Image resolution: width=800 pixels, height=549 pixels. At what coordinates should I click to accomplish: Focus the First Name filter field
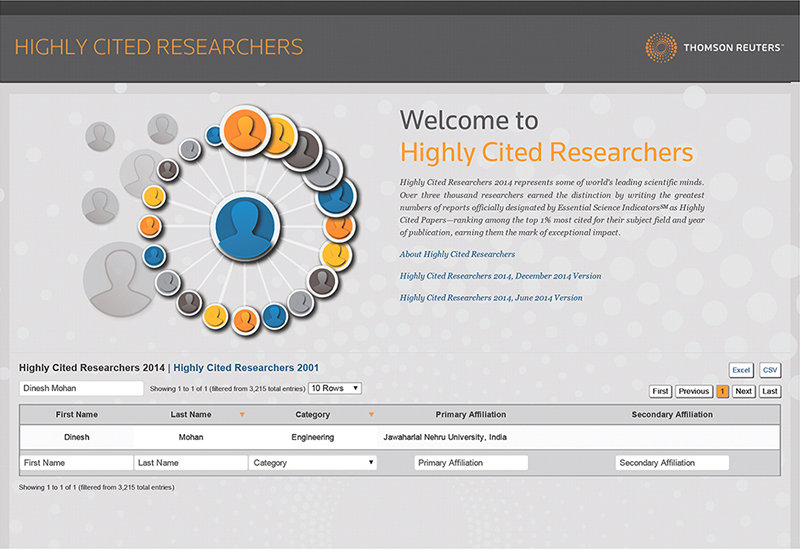[77, 463]
